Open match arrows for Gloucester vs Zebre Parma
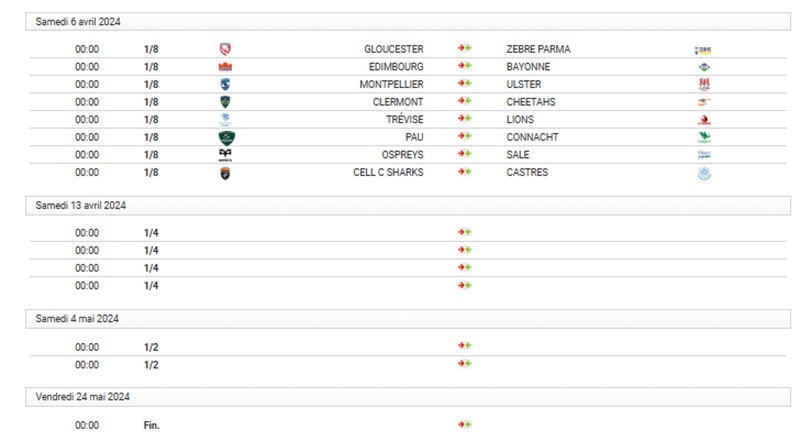811x441 pixels. (x=464, y=49)
